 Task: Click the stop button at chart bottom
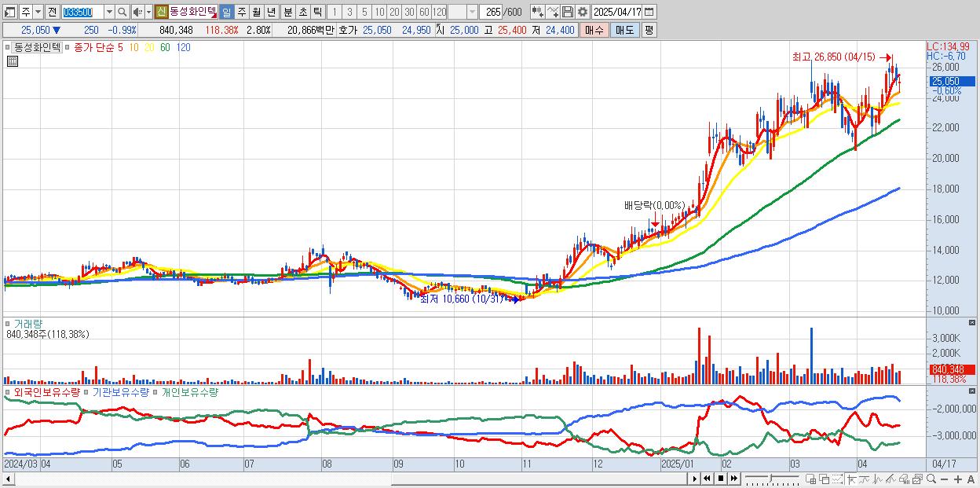721,479
